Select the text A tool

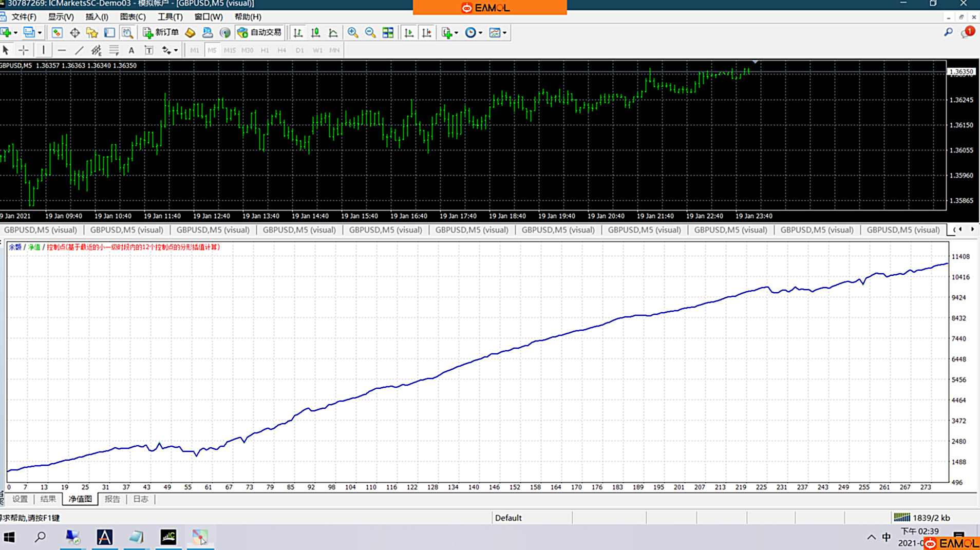(x=131, y=50)
